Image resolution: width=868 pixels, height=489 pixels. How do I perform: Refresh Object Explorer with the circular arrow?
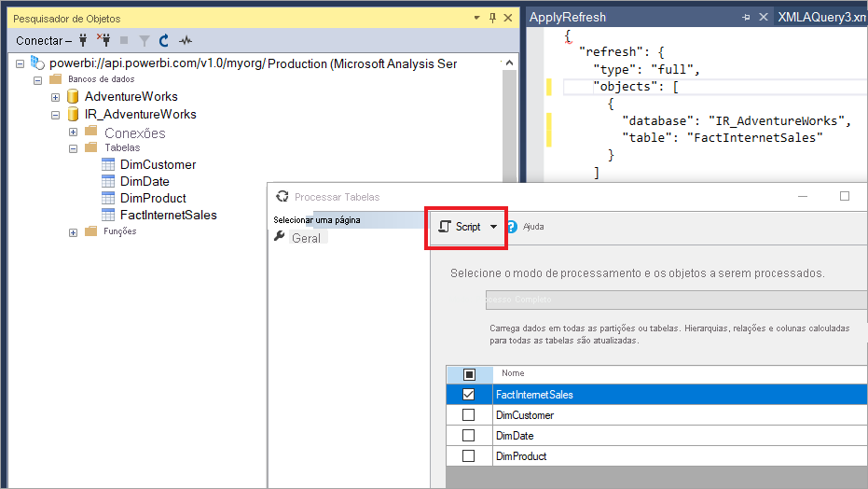point(164,40)
